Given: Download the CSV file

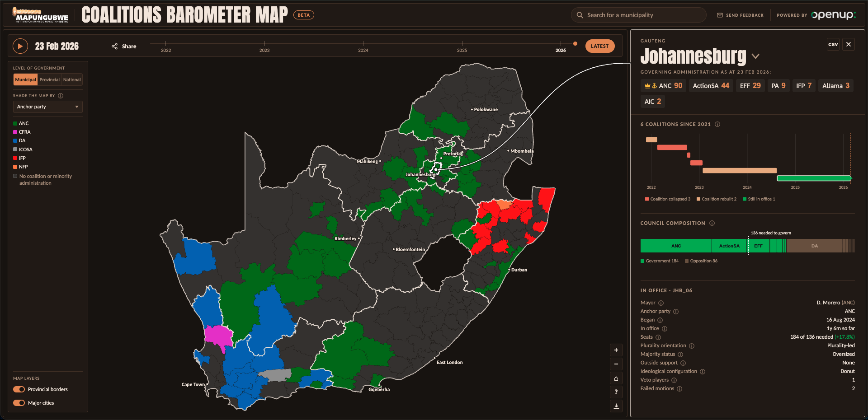Looking at the screenshot, I should [x=833, y=44].
